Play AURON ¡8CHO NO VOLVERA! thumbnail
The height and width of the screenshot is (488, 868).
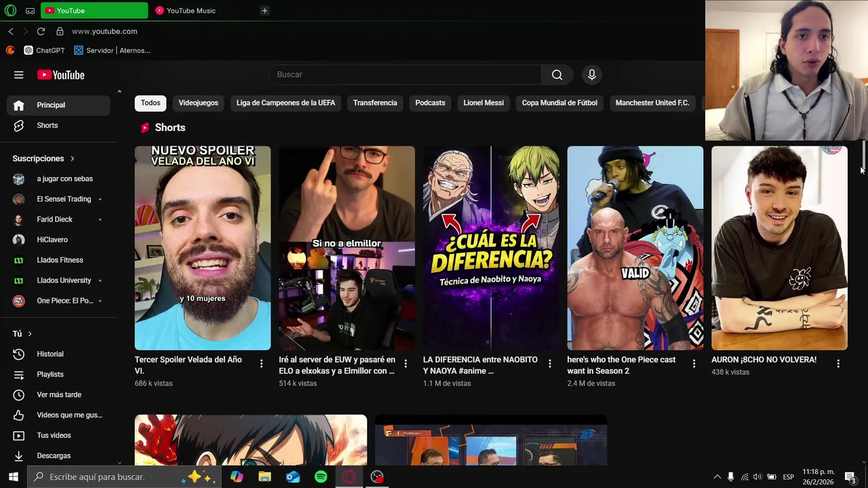click(779, 248)
